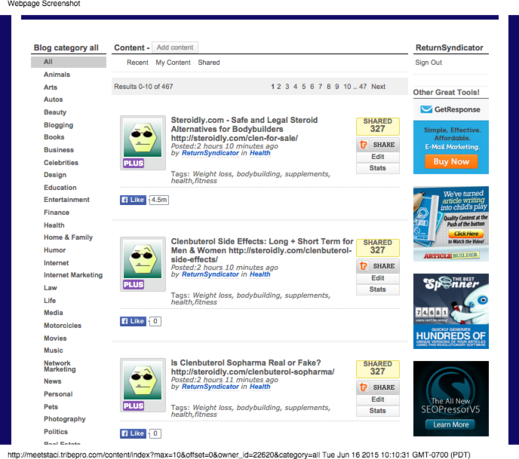Switch to the Recent tab

pyautogui.click(x=137, y=63)
